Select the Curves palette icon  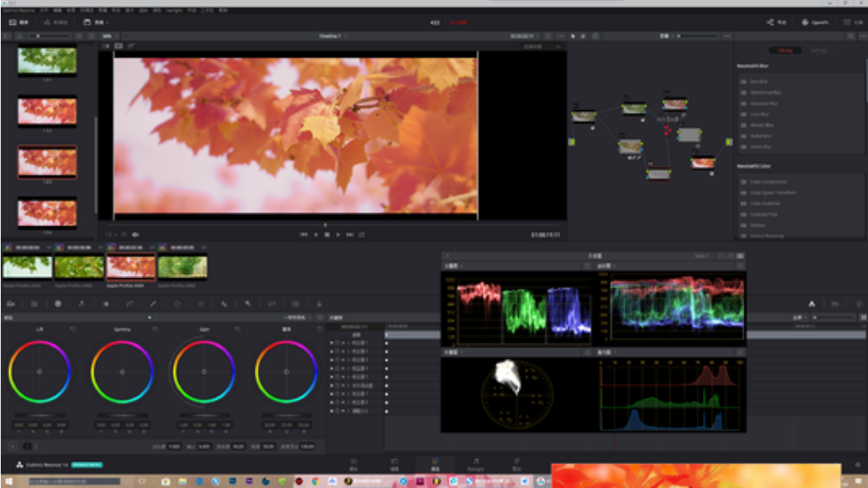tap(129, 304)
